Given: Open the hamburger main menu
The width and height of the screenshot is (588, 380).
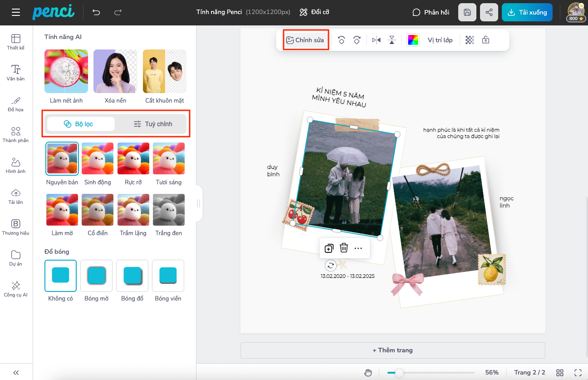Looking at the screenshot, I should pos(16,12).
